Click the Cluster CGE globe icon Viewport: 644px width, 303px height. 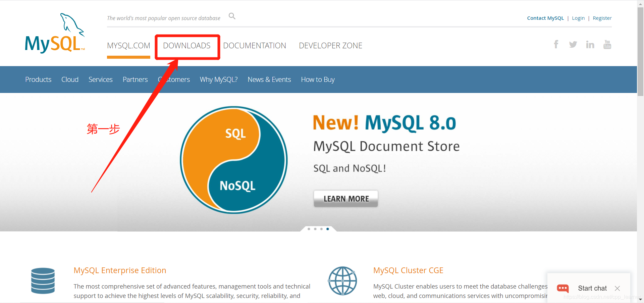342,281
